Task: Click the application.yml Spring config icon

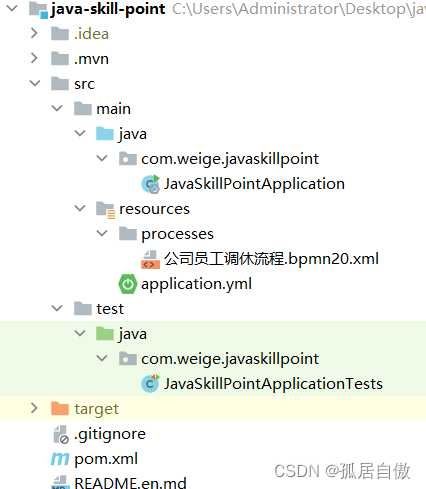Action: [x=127, y=284]
